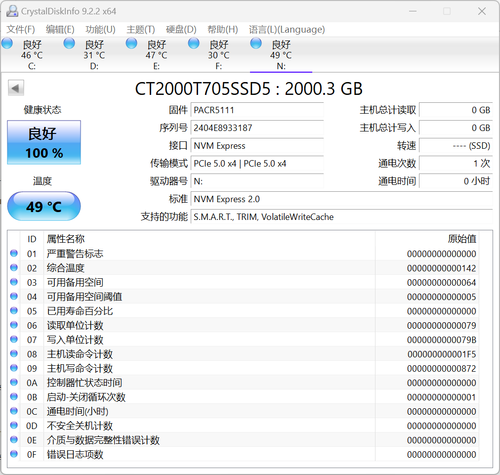Viewport: 500px width, 475px height.
Task: Click the CrystalDiskInfo app icon
Action: [12, 11]
